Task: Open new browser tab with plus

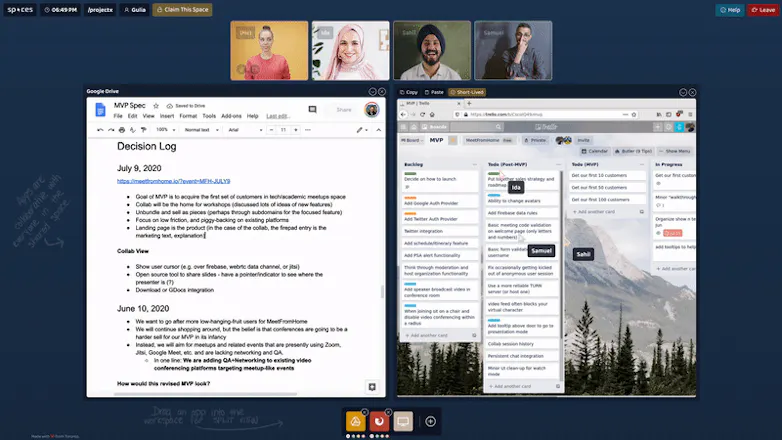Action: (x=469, y=103)
